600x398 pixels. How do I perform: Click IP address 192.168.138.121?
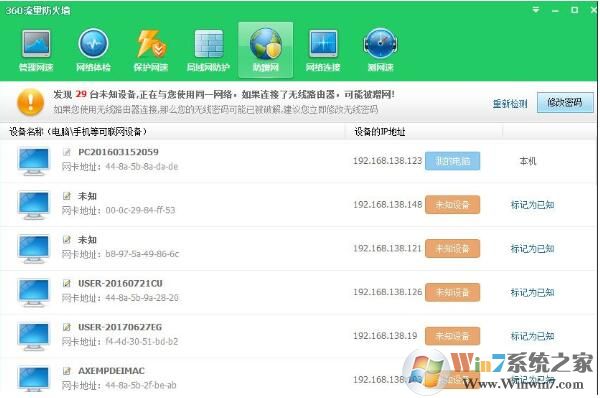[387, 249]
